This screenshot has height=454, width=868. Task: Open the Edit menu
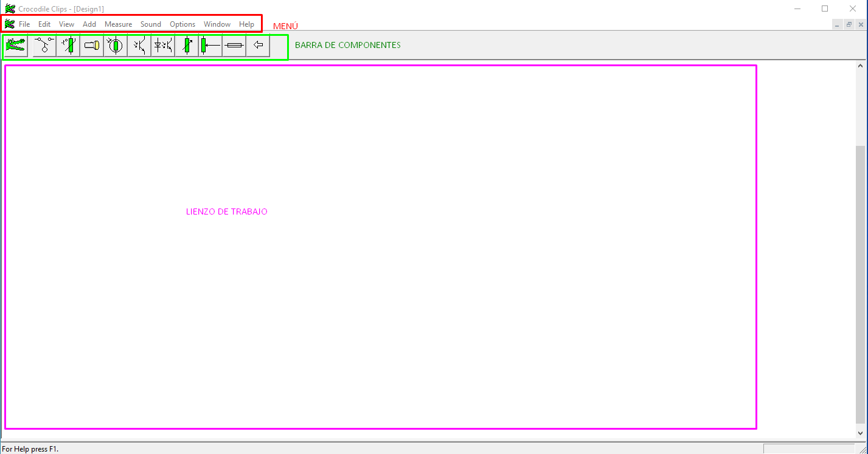[44, 24]
